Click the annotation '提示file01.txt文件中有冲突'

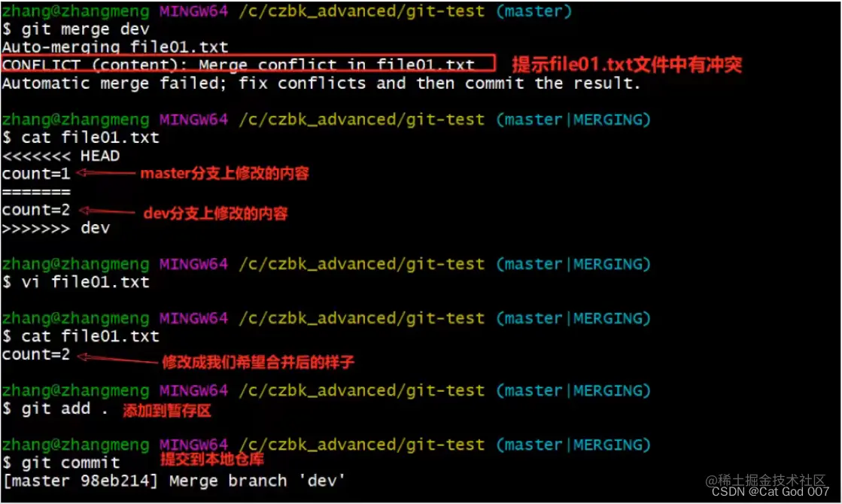627,65
